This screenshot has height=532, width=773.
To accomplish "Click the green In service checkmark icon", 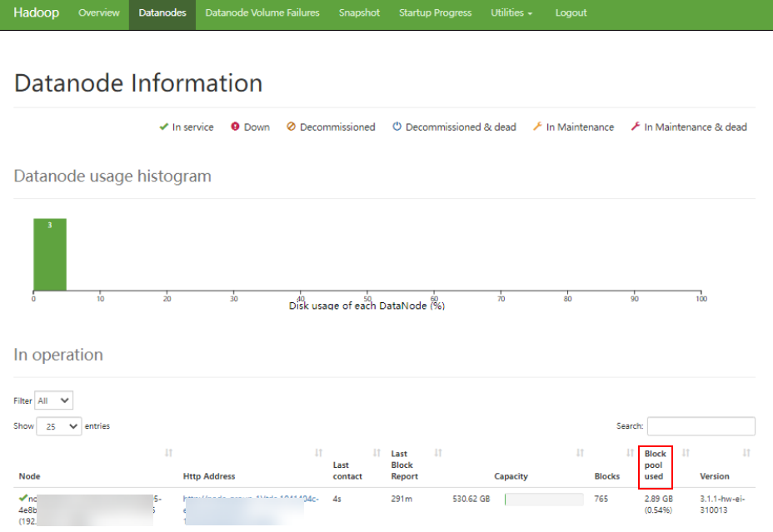I will coord(163,127).
